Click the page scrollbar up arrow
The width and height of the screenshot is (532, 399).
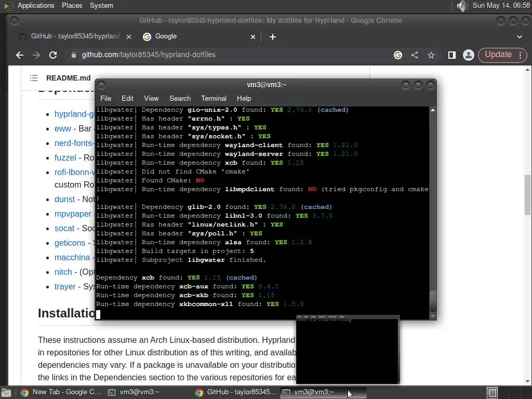(527, 70)
